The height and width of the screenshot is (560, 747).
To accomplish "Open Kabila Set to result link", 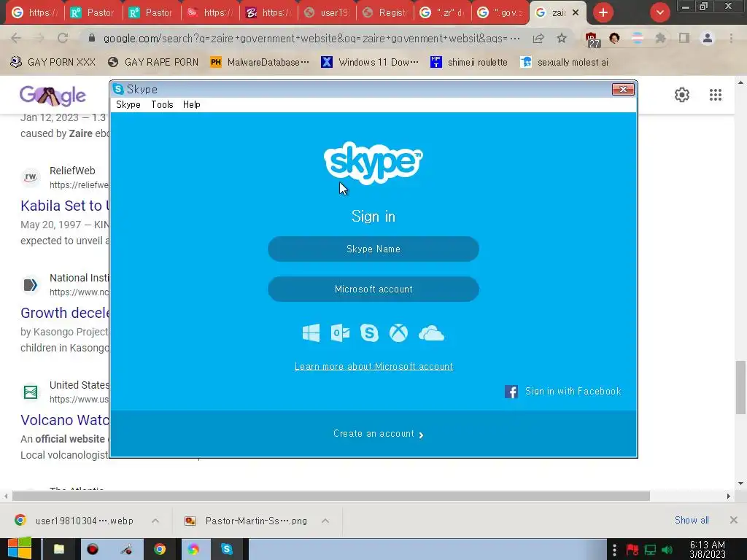I will click(x=65, y=206).
